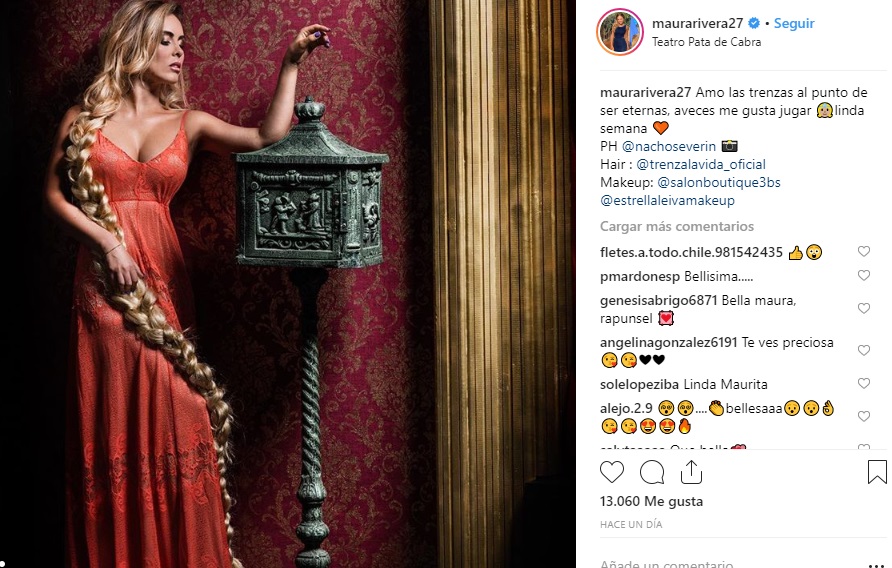
Task: Like the post with heart icon
Action: (x=612, y=472)
